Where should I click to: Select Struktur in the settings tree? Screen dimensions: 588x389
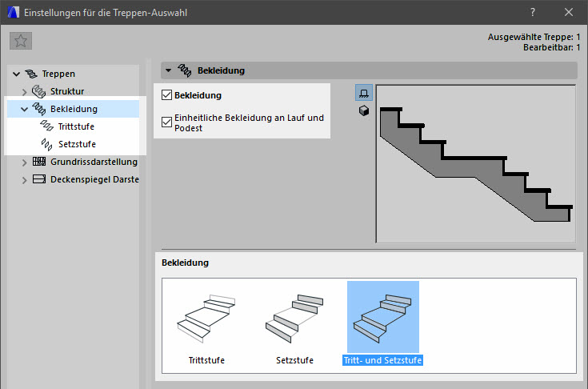(67, 91)
